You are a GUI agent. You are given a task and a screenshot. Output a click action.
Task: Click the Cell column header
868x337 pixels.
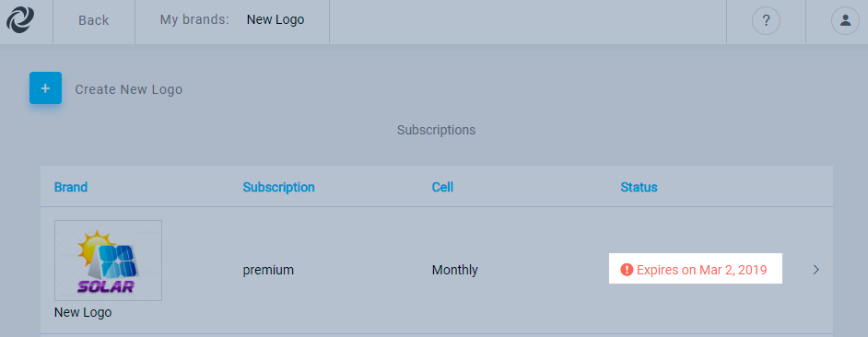(x=442, y=187)
